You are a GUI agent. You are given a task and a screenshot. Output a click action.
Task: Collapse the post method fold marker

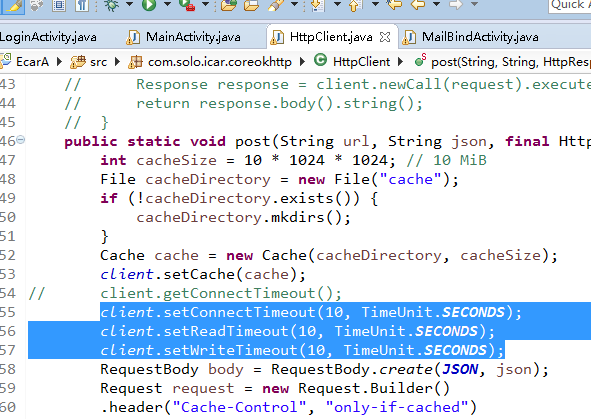pos(21,140)
